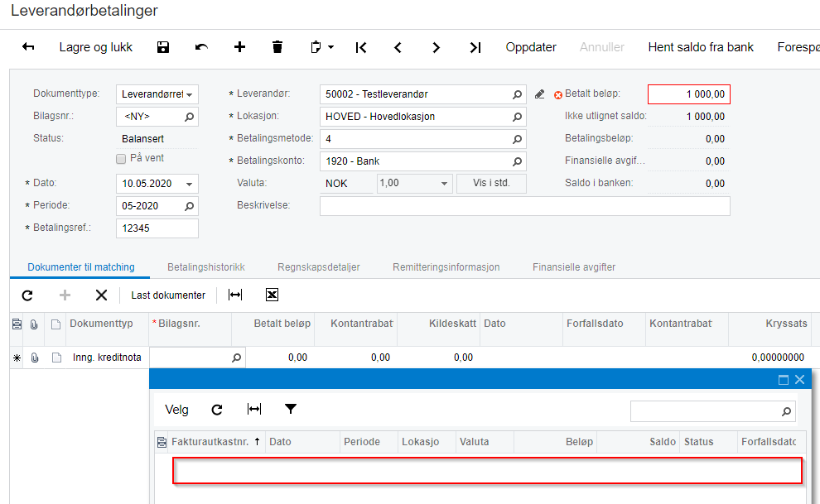Go to last record arrow icon
Image resolution: width=820 pixels, height=504 pixels.
click(475, 47)
